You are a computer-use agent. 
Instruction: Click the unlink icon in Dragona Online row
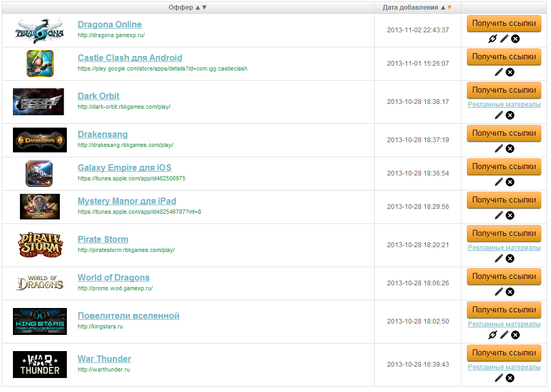493,39
